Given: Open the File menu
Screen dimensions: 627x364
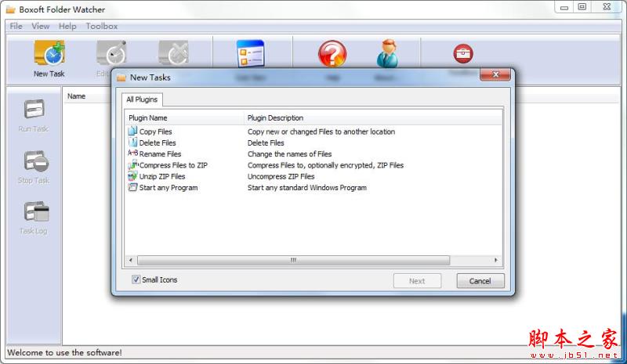Looking at the screenshot, I should [16, 26].
